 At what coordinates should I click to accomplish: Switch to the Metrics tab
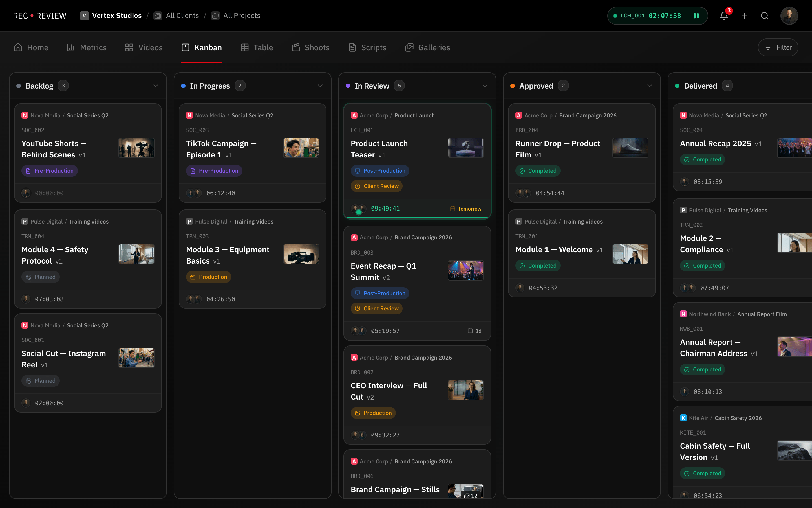[87, 47]
